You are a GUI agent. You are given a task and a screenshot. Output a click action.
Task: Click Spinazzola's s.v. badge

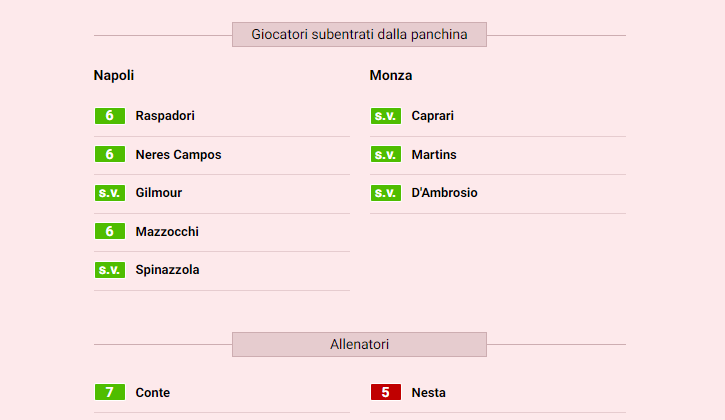pos(109,270)
